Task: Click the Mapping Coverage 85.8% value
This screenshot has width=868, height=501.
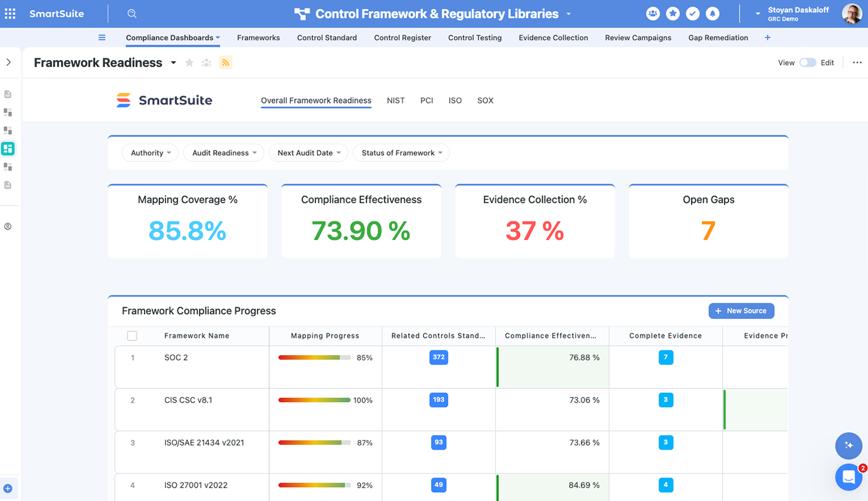Action: coord(187,231)
